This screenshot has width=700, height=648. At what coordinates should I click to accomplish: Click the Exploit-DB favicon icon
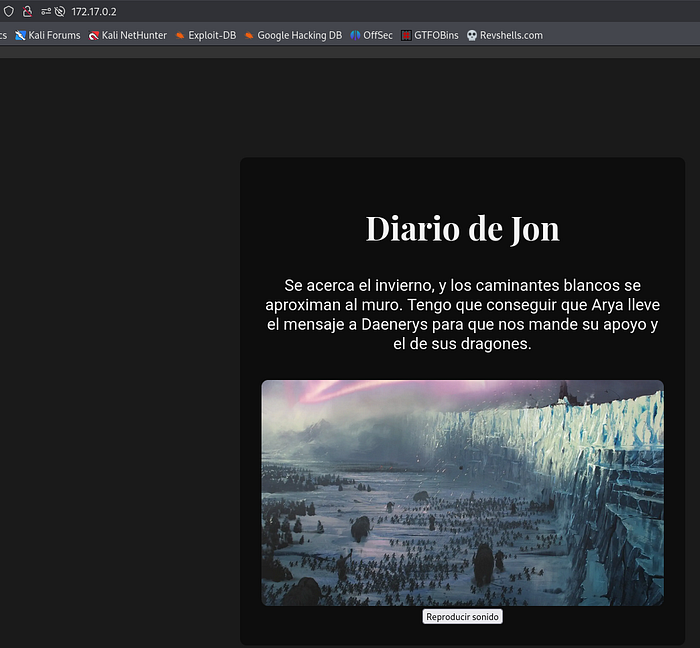180,35
